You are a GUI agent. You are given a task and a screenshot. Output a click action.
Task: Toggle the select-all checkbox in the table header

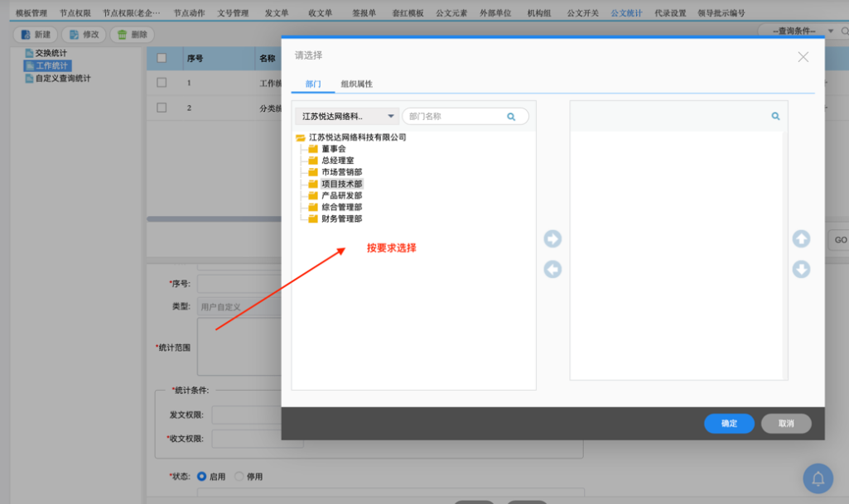tap(162, 57)
